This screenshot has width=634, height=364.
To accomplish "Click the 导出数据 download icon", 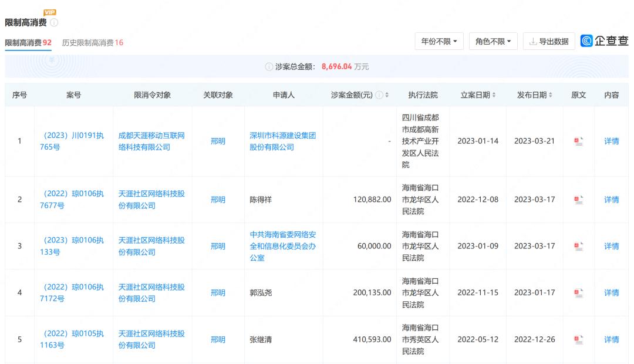I will point(534,42).
